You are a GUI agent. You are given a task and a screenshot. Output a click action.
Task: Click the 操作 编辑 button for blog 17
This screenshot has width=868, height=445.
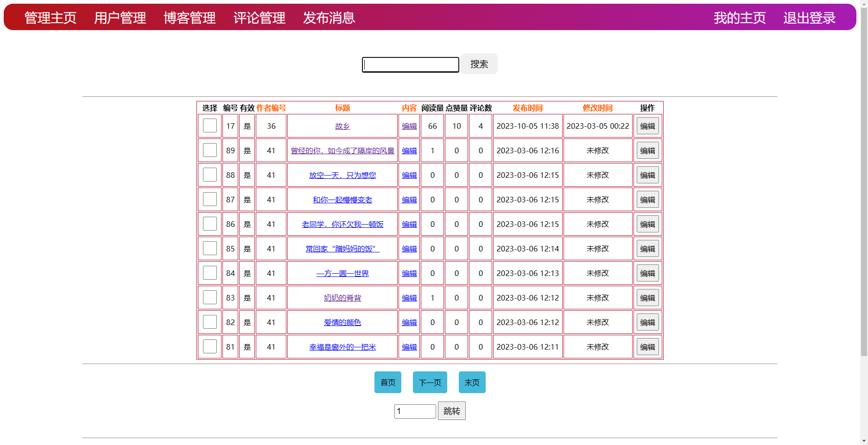coord(647,126)
